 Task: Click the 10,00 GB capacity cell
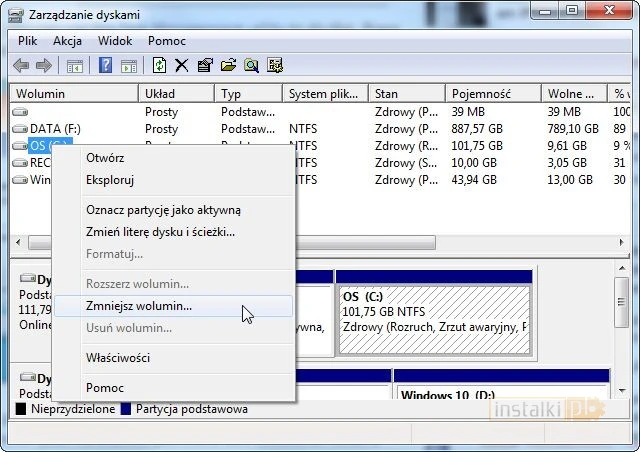474,163
